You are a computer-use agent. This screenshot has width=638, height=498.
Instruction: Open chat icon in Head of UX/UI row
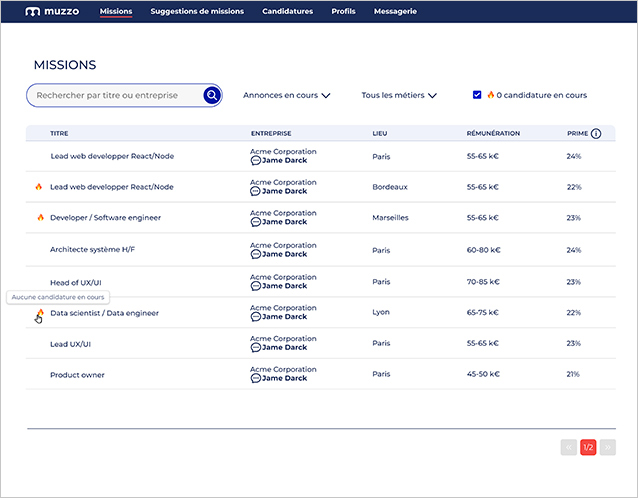[256, 286]
